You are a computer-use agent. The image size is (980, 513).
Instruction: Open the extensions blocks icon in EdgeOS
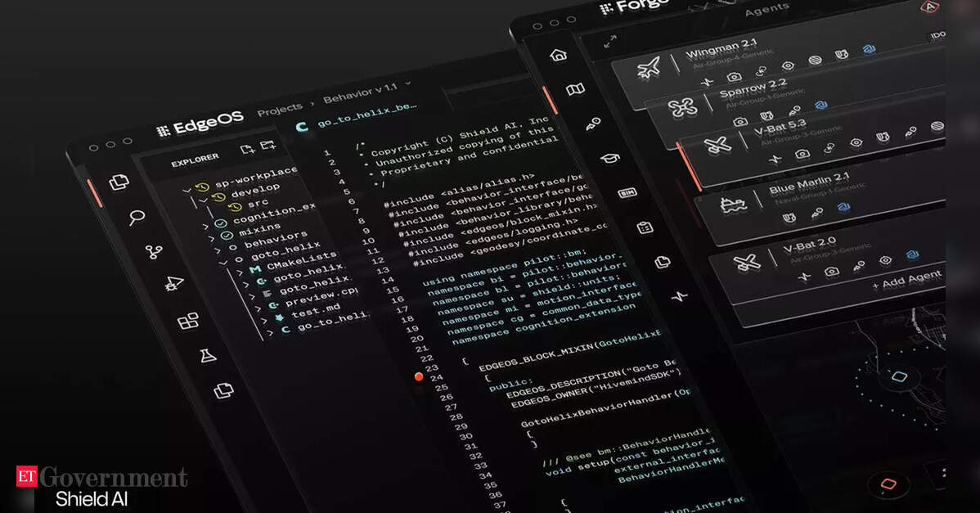click(x=189, y=321)
